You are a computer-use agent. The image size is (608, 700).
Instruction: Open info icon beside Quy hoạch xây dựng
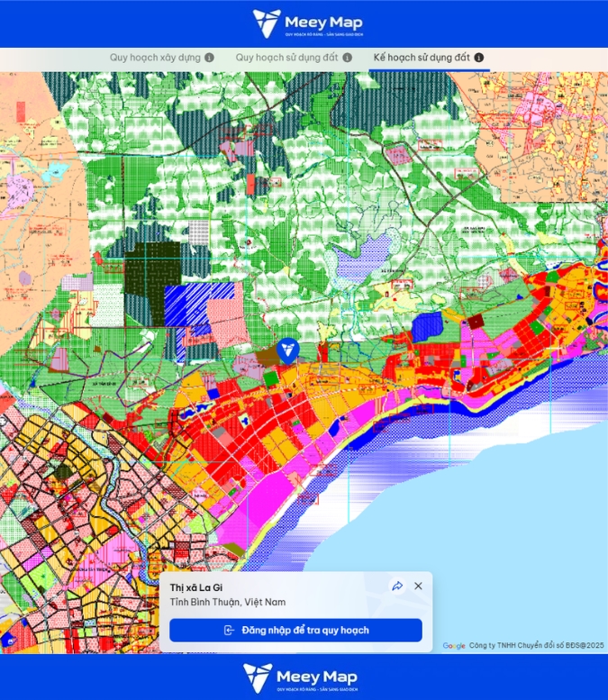(210, 58)
